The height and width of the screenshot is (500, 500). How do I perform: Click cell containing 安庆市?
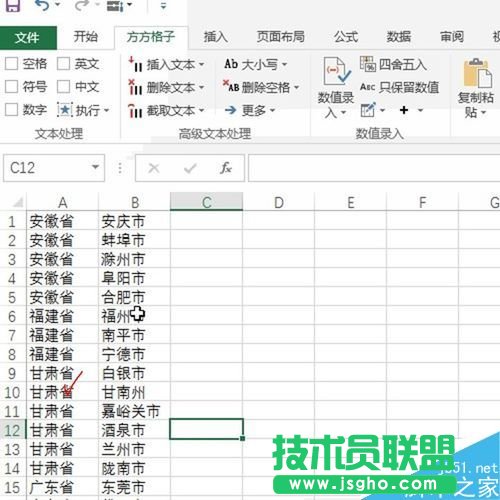coord(134,221)
